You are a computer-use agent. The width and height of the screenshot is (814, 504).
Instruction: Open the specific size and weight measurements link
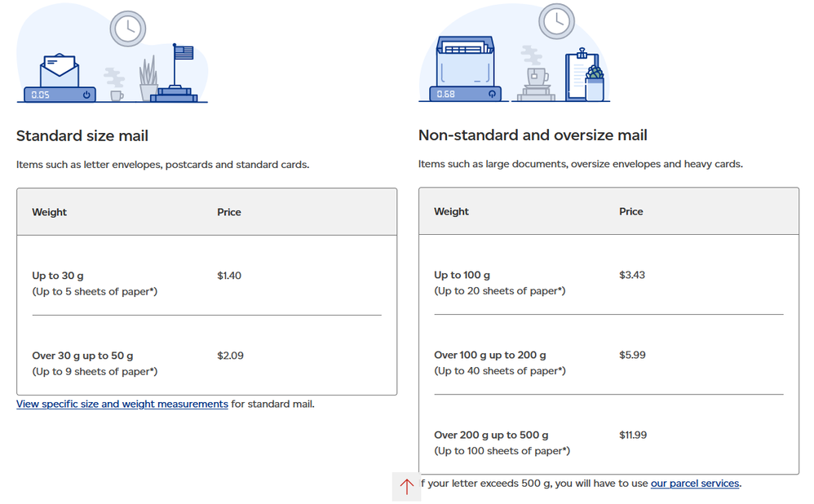tap(122, 404)
